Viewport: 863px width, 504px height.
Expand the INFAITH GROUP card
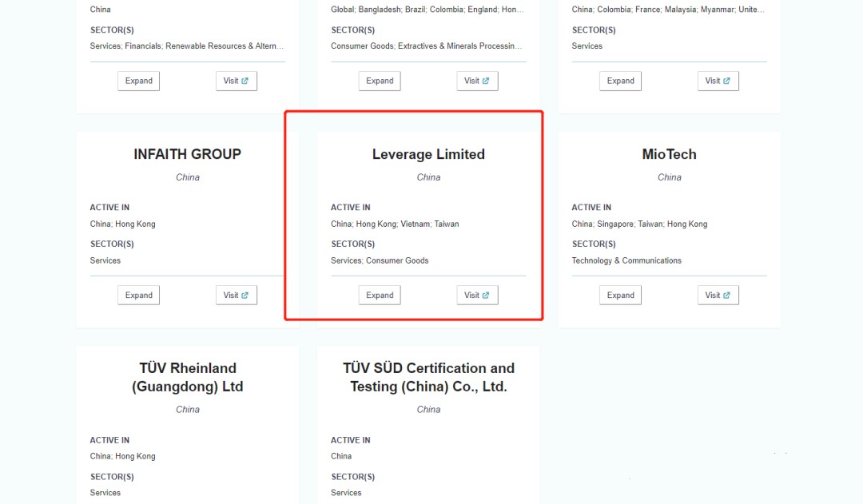pyautogui.click(x=139, y=295)
